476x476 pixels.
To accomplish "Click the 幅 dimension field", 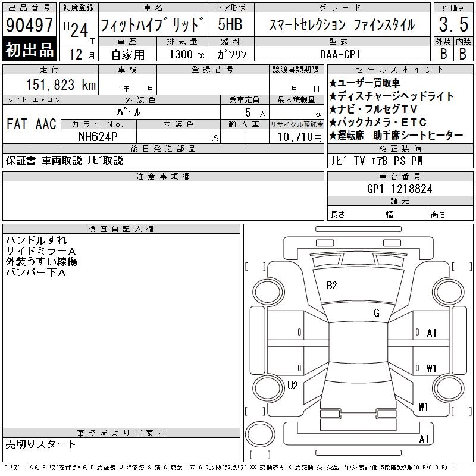I will [x=405, y=214].
